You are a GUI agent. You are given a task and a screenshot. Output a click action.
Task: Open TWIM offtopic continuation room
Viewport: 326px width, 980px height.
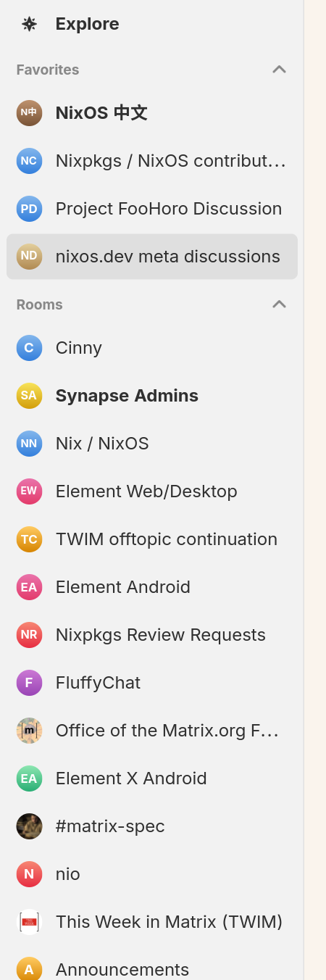(152, 539)
